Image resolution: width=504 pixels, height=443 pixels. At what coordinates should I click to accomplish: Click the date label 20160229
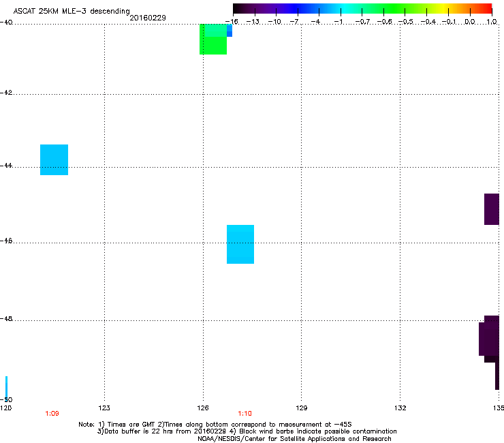[x=148, y=18]
